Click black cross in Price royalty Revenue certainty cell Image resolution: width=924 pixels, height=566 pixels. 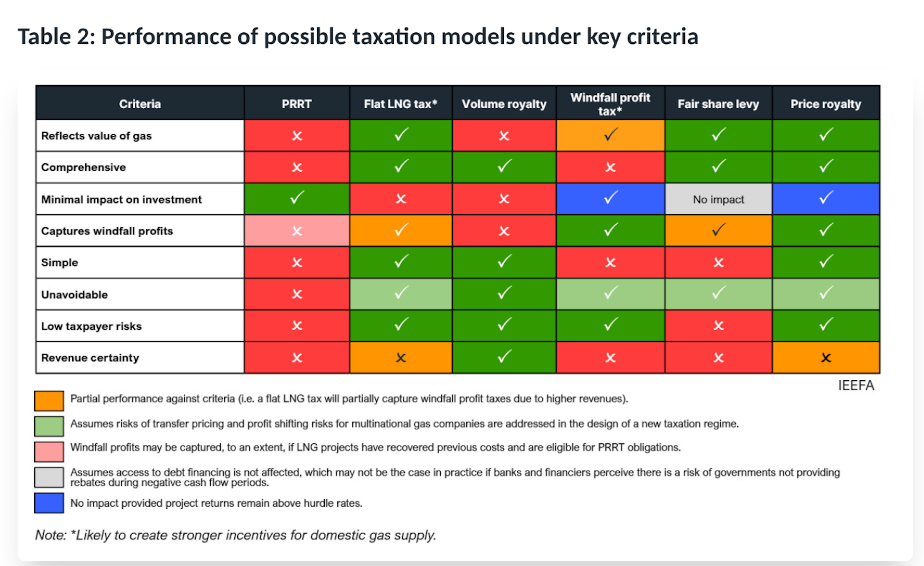(x=826, y=358)
